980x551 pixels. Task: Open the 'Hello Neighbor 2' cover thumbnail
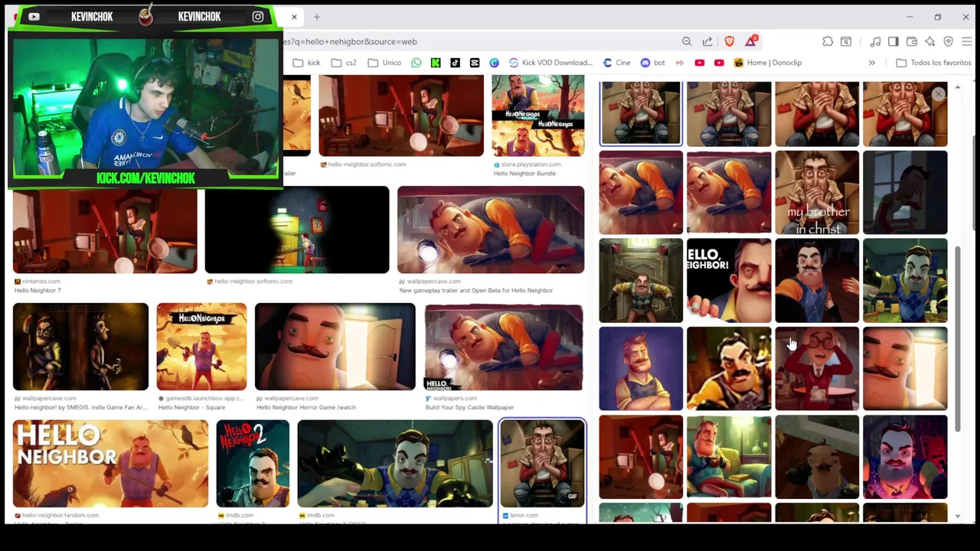click(253, 464)
